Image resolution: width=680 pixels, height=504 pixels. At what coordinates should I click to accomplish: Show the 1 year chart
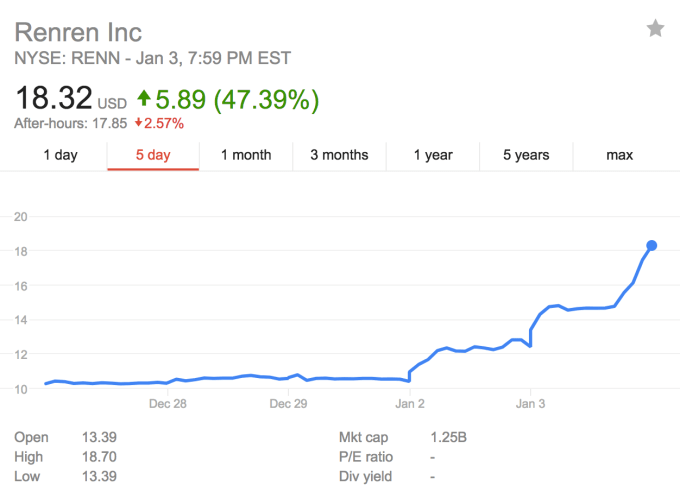click(x=433, y=155)
